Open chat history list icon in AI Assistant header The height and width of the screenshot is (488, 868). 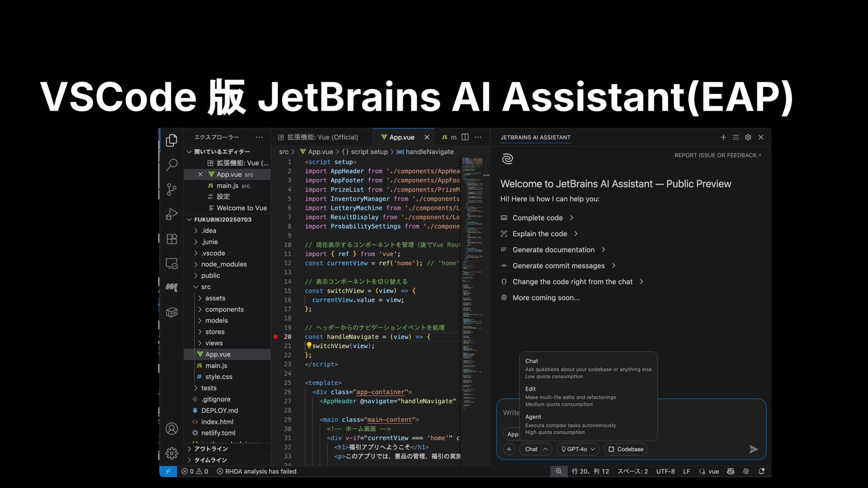736,137
